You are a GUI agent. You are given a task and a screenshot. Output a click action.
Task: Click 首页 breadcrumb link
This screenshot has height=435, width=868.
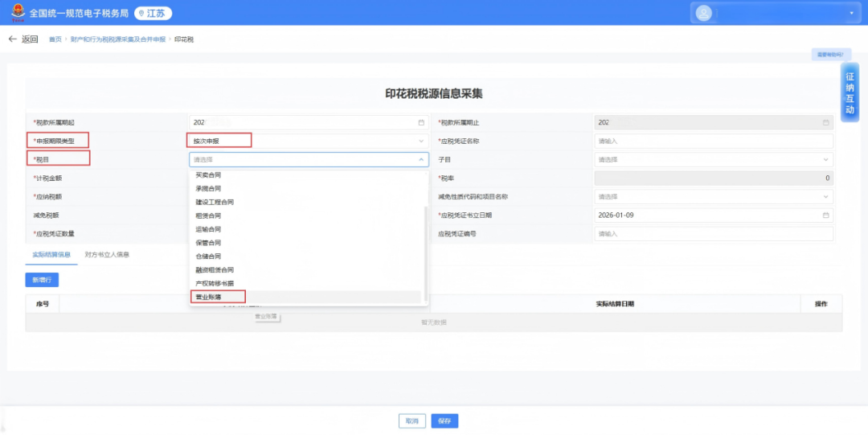55,39
